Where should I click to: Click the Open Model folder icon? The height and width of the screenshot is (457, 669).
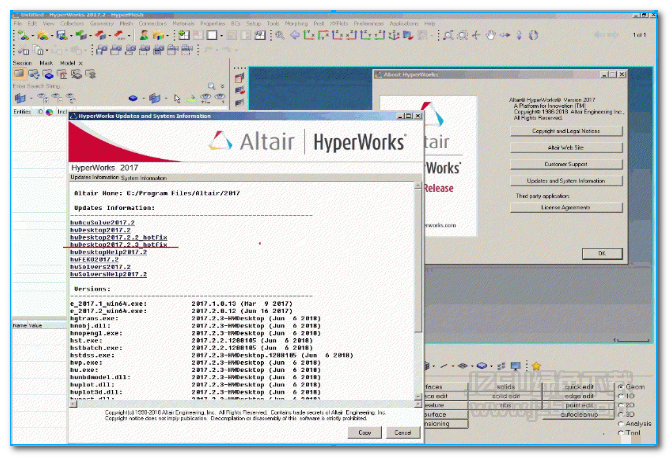42,35
